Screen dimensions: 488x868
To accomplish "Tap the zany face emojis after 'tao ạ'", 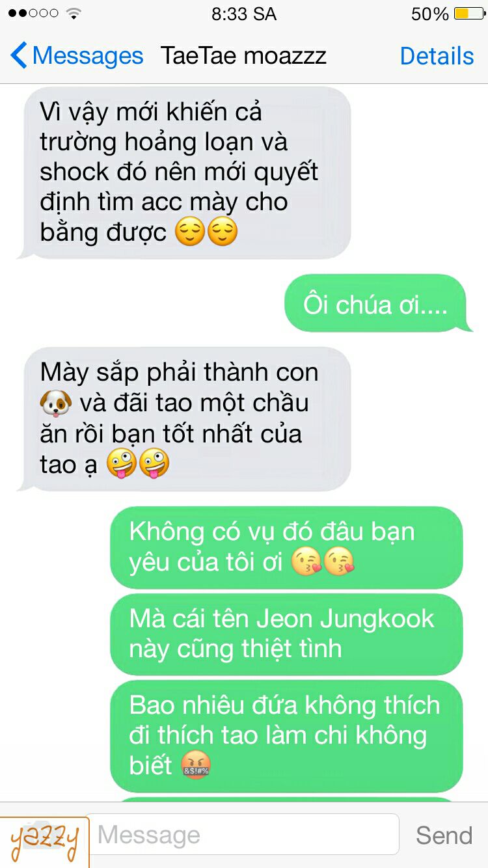I will [137, 464].
